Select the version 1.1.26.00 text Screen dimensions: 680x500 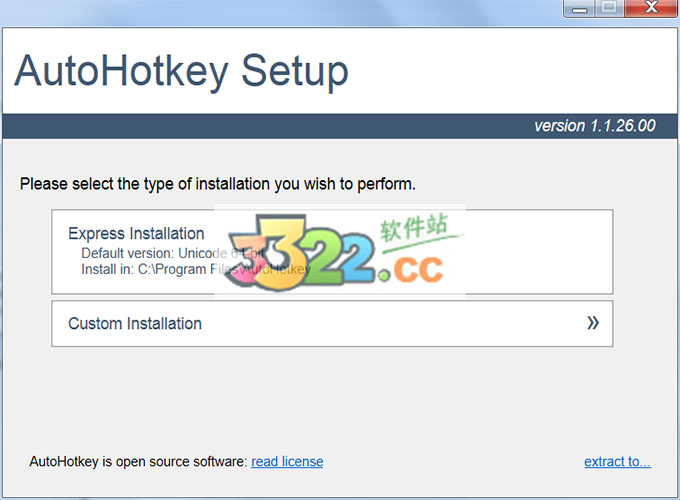click(595, 126)
